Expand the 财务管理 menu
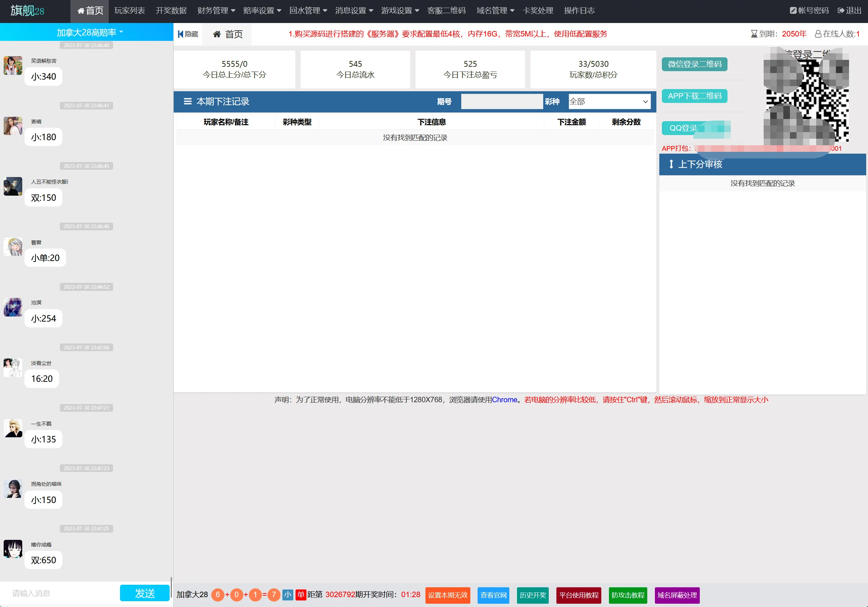 pos(216,11)
